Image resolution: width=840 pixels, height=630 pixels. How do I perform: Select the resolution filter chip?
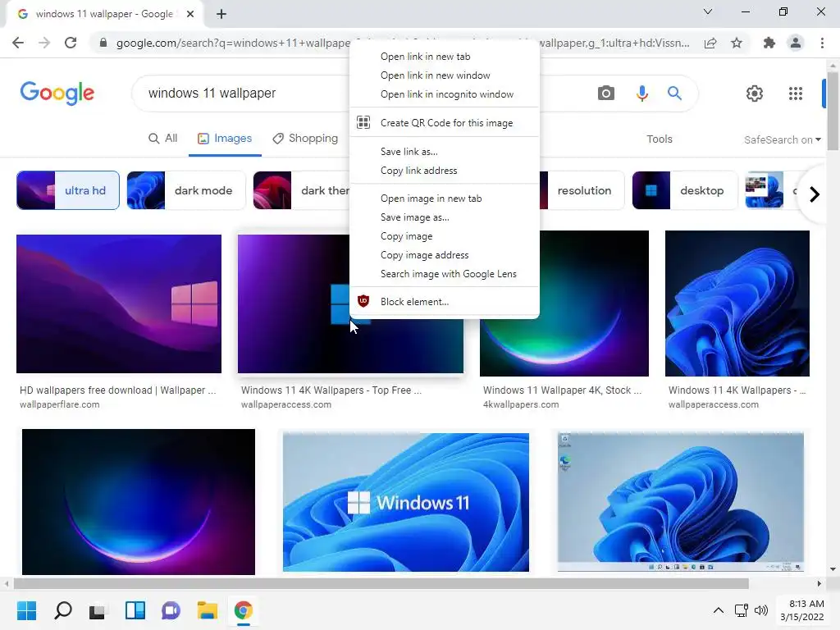(582, 190)
